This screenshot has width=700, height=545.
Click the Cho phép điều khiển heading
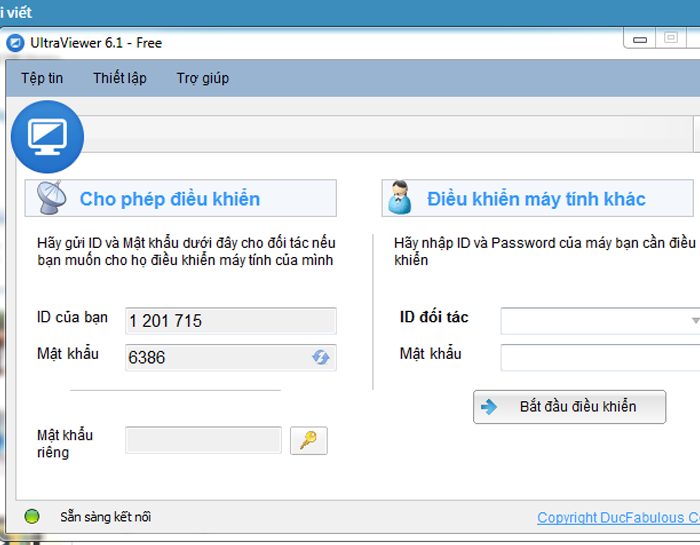[x=170, y=199]
